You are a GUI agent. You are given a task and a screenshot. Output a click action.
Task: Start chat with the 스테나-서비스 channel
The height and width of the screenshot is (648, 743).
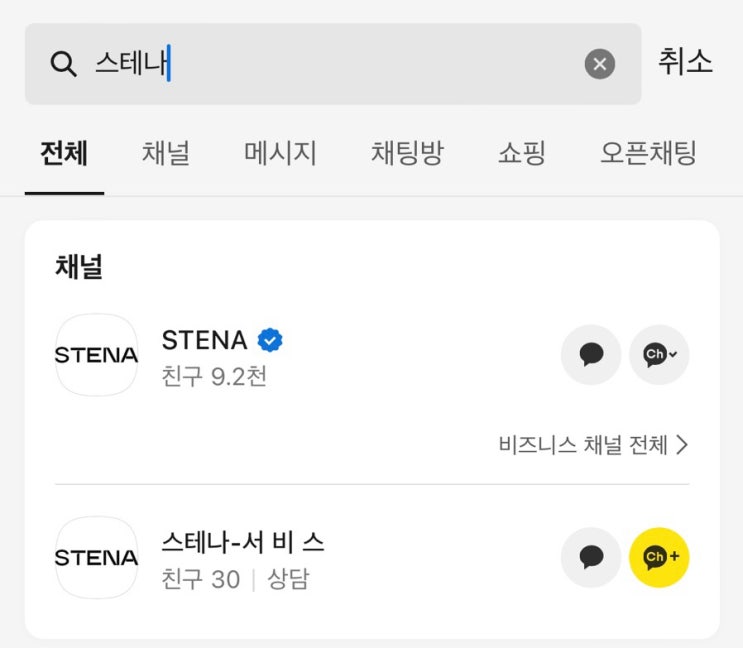(x=591, y=557)
